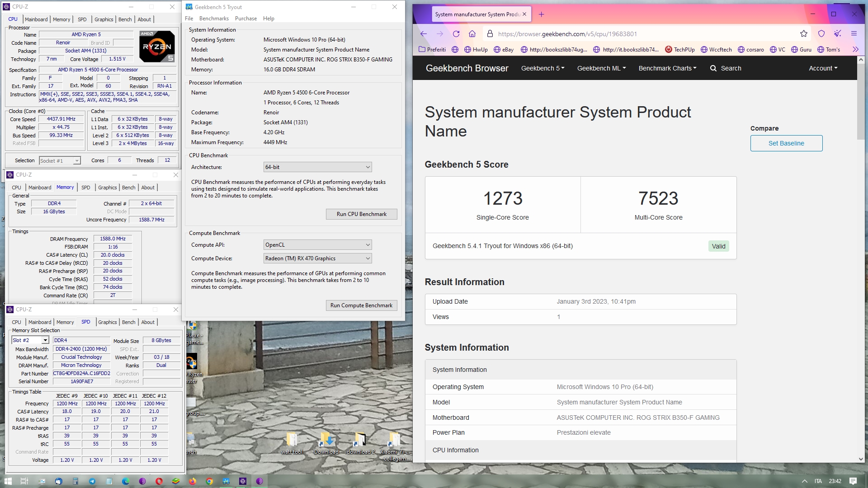Open About tab in bottom CPU-Z window
Viewport: 868px width, 488px height.
click(x=148, y=322)
